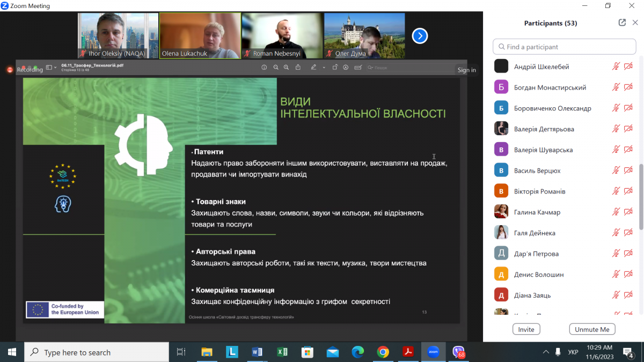Show next video thumbnails with blue arrow

[x=420, y=36]
